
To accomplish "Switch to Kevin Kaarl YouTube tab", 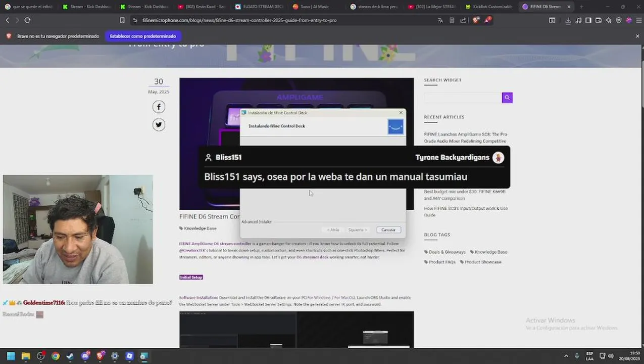I will tap(201, 7).
